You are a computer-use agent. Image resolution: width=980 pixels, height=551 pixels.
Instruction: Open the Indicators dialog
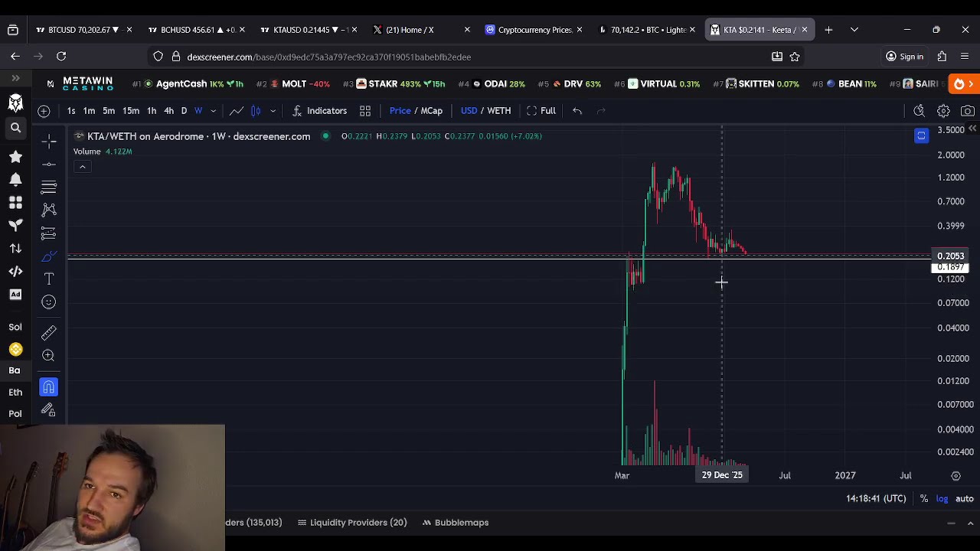319,111
